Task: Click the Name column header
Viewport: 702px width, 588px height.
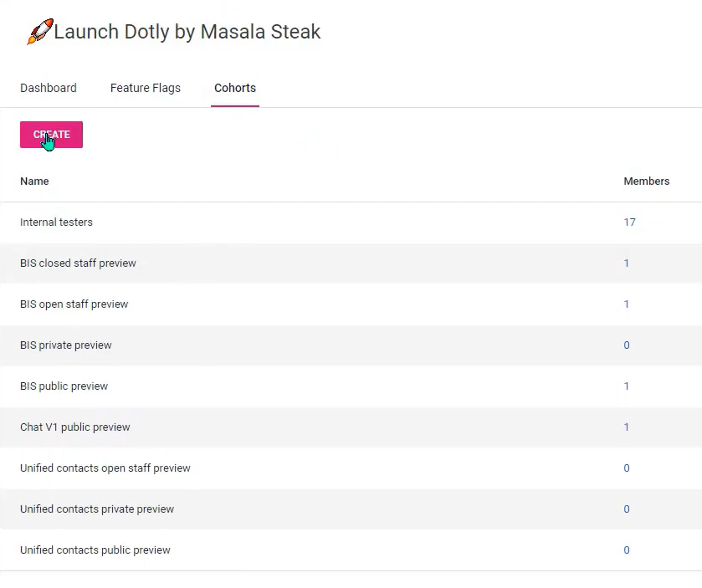Action: pos(34,182)
